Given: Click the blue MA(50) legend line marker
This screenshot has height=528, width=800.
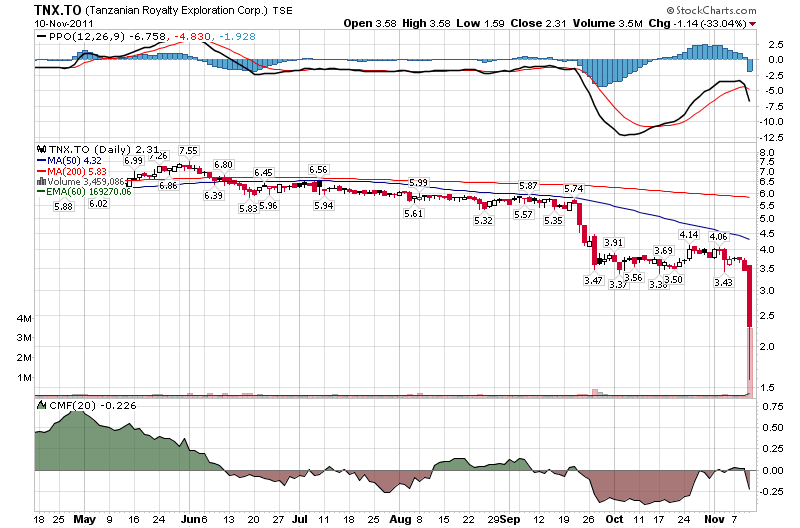Looking at the screenshot, I should pyautogui.click(x=40, y=159).
